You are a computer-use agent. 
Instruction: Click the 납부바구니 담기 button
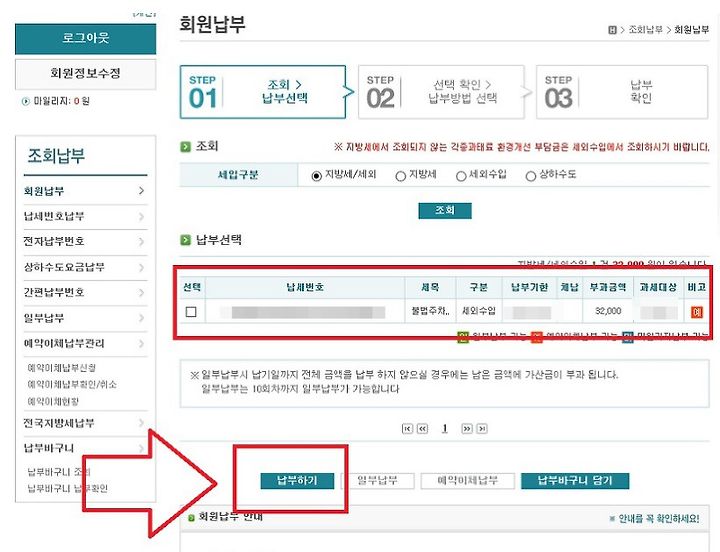[575, 481]
